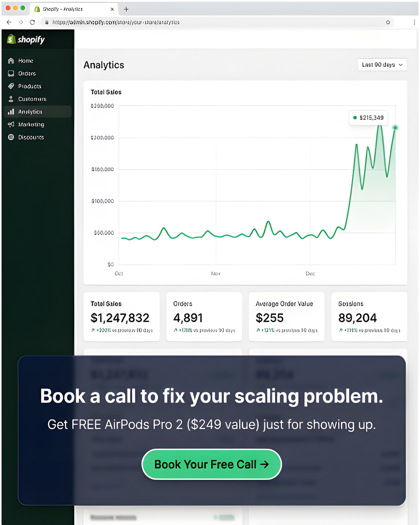Screen dimensions: 420x525
Task: Close the Shopify Analytics browser tab
Action: [112, 9]
